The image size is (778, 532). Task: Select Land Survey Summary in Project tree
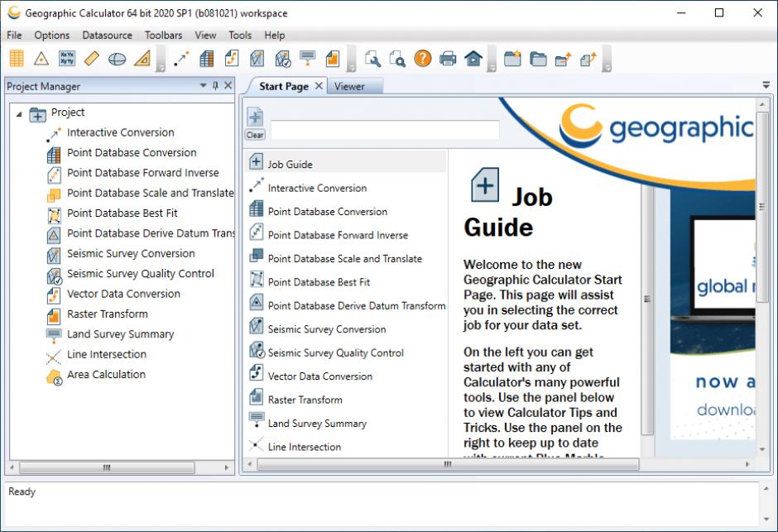click(121, 334)
